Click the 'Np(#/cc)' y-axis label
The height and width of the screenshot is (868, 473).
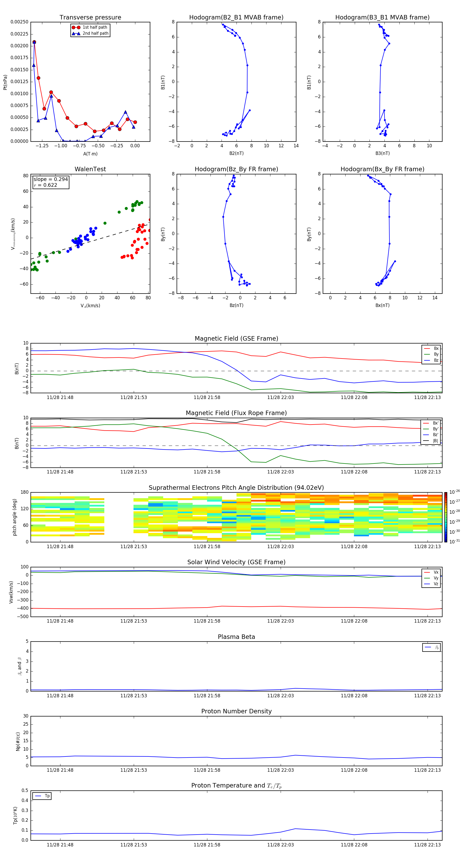(18, 741)
